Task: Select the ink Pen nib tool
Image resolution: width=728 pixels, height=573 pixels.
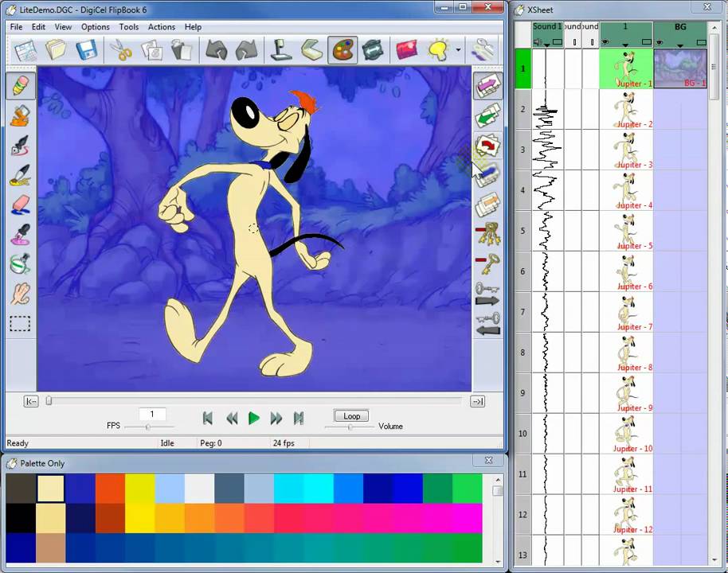Action: point(21,145)
